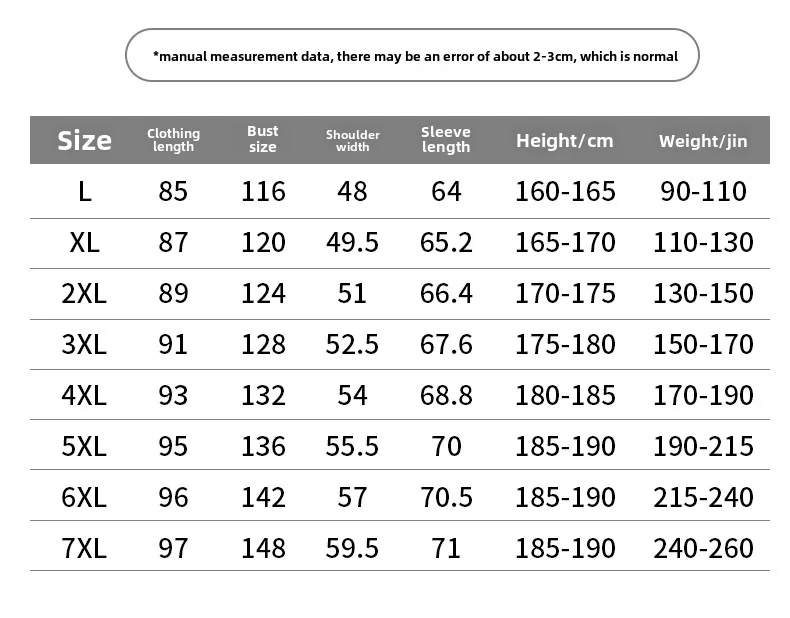
Task: Select the Sleeve length header
Action: [446, 140]
